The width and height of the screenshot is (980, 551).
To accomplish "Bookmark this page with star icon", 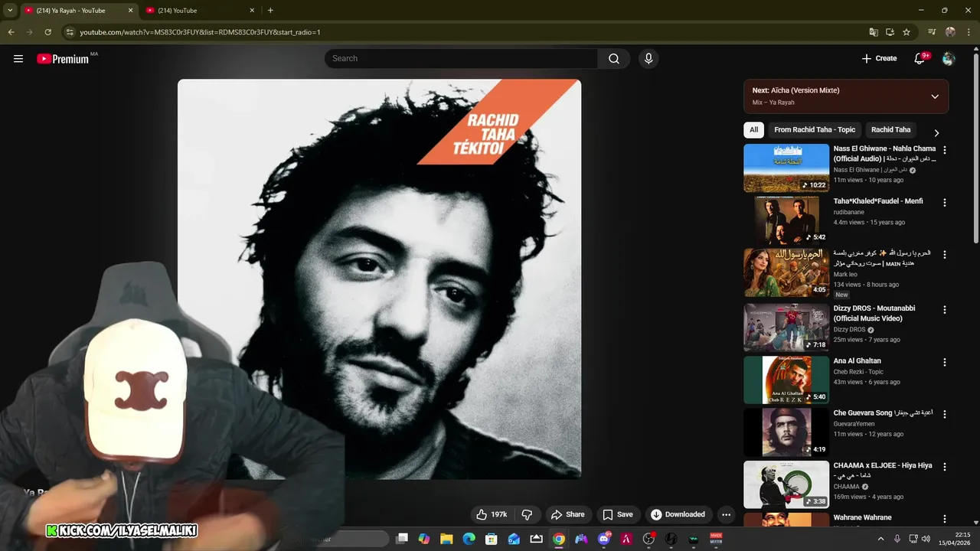I will (906, 32).
